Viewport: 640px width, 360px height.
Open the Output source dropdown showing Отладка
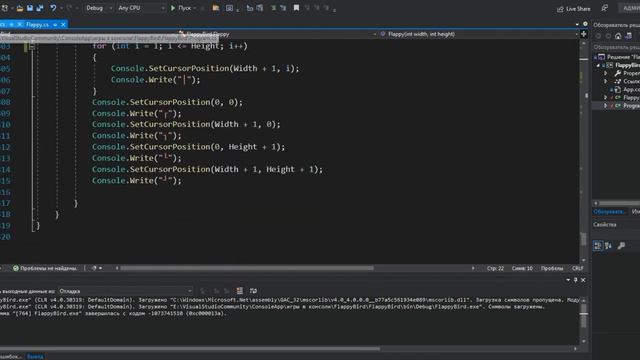[124, 291]
